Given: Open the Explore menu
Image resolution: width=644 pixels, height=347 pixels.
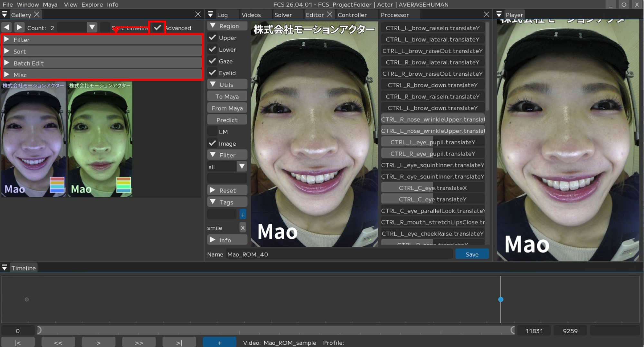Looking at the screenshot, I should [x=92, y=5].
